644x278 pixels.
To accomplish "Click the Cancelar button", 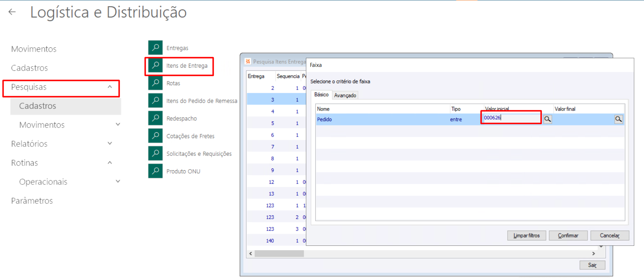I will (610, 236).
